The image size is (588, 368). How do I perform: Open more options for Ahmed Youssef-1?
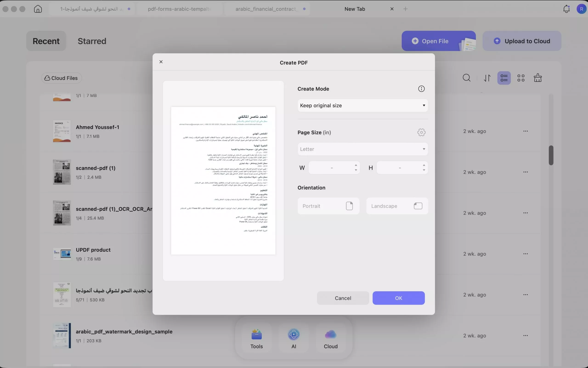click(x=526, y=131)
